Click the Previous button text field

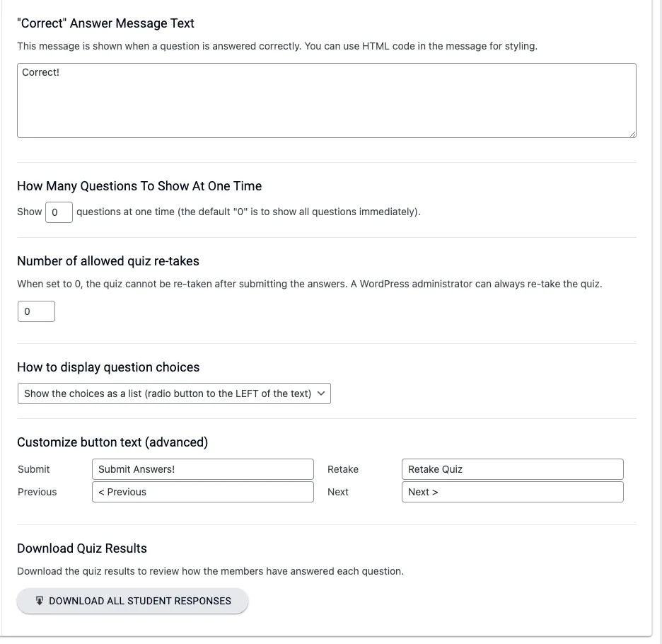[x=202, y=491]
